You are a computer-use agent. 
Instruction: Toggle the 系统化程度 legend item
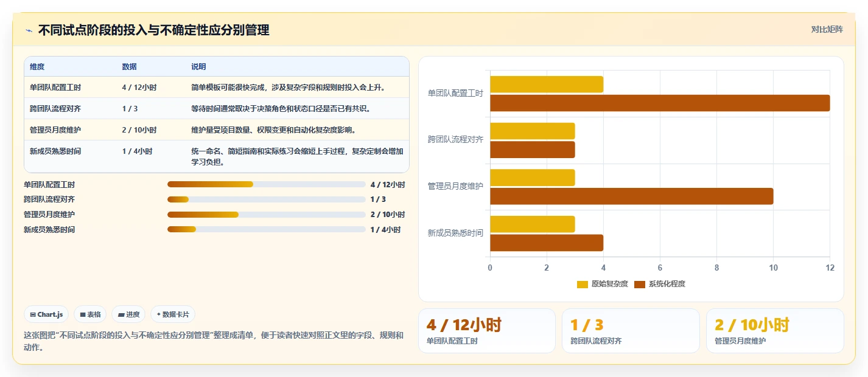tap(659, 284)
